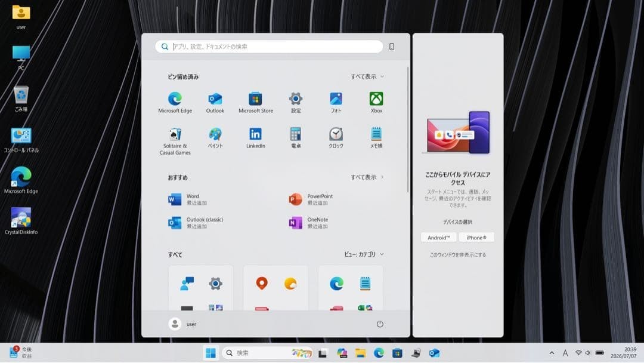
Task: Open Task View on taskbar
Action: pos(323,353)
